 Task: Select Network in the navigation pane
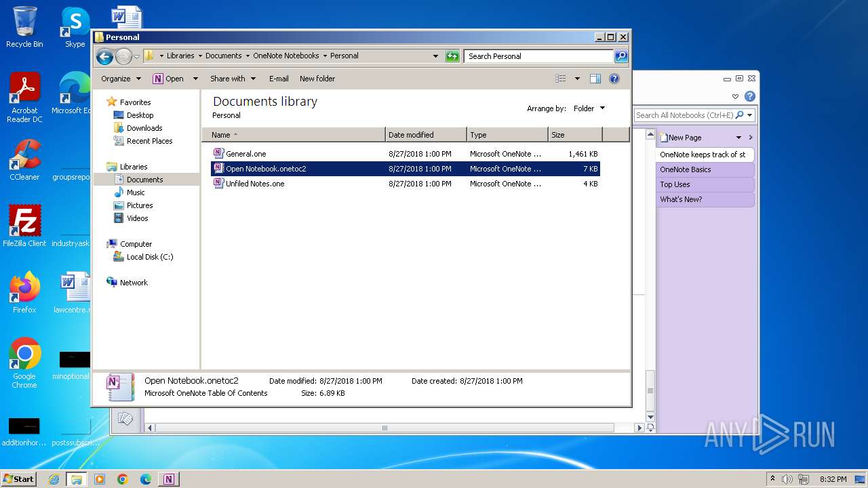pyautogui.click(x=134, y=283)
